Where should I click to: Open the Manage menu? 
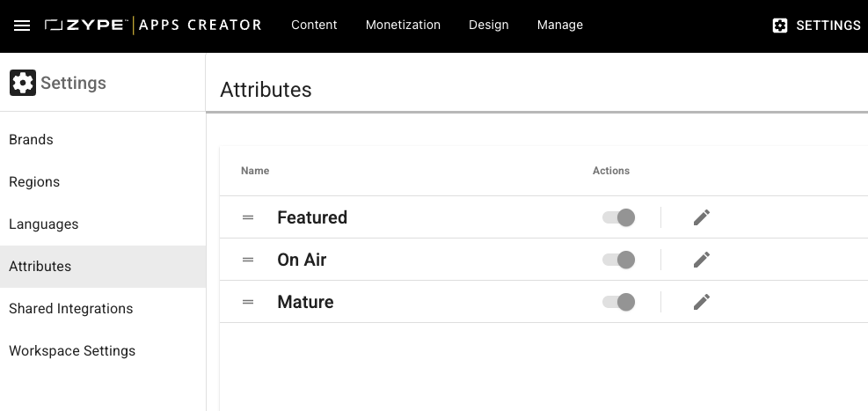pos(559,25)
